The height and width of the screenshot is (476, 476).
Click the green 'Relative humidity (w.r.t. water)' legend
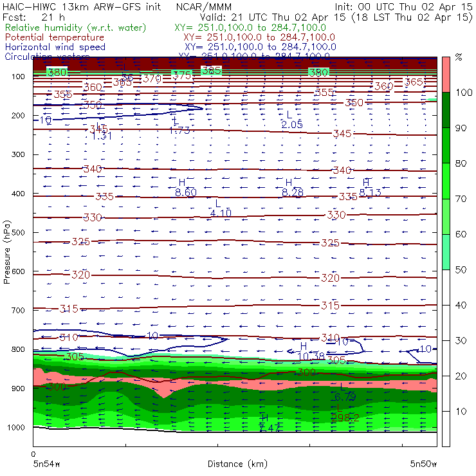[76, 28]
